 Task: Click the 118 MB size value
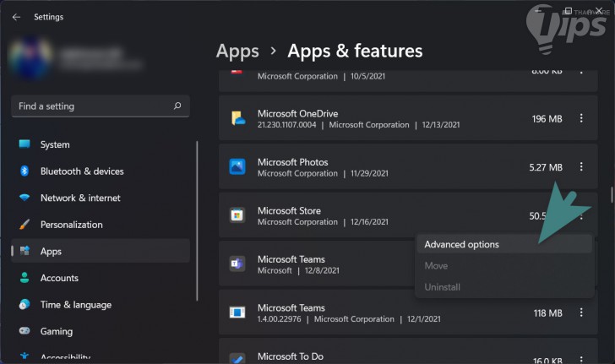547,313
